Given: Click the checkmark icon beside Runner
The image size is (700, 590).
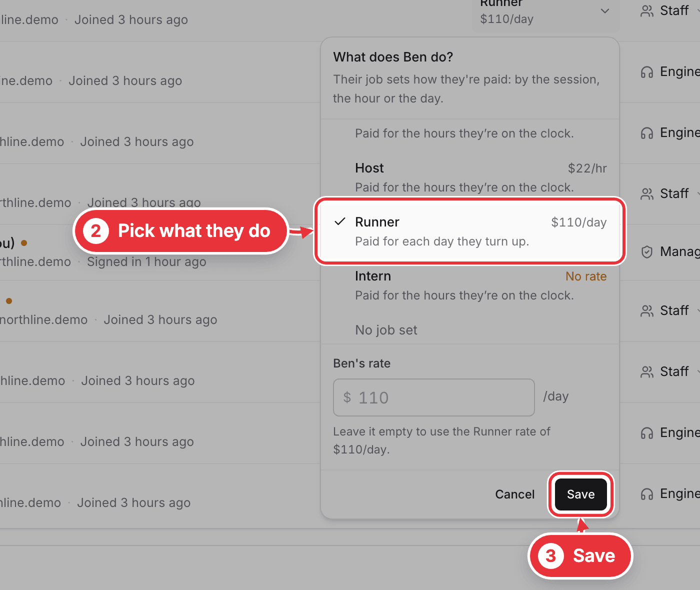Looking at the screenshot, I should click(340, 221).
